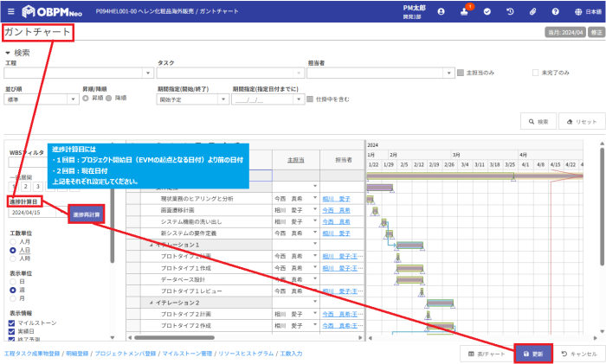Check the 主担当のみ checkbox

click(x=461, y=73)
